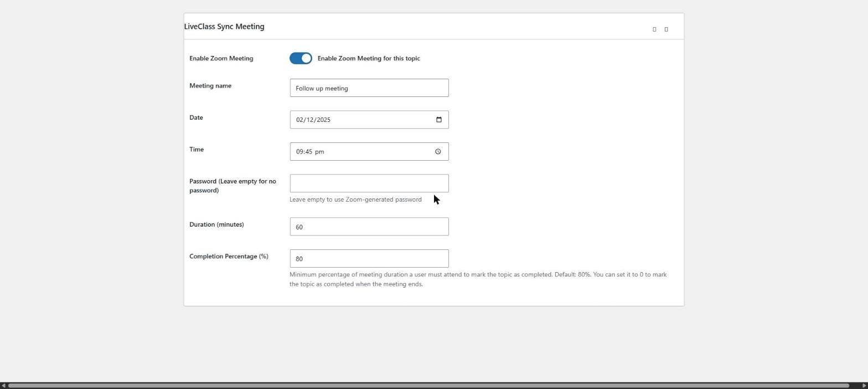Click the 'Date' label
Screen dimensions: 868x389
click(x=196, y=117)
